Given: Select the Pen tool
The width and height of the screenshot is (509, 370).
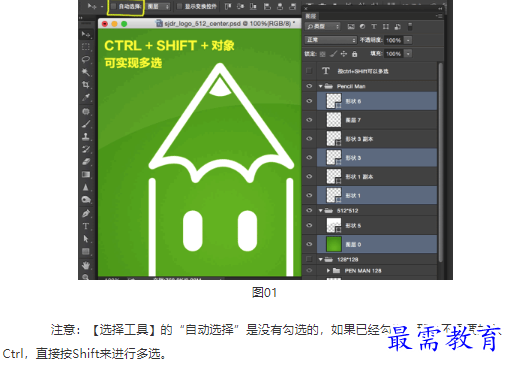Looking at the screenshot, I should tap(86, 213).
